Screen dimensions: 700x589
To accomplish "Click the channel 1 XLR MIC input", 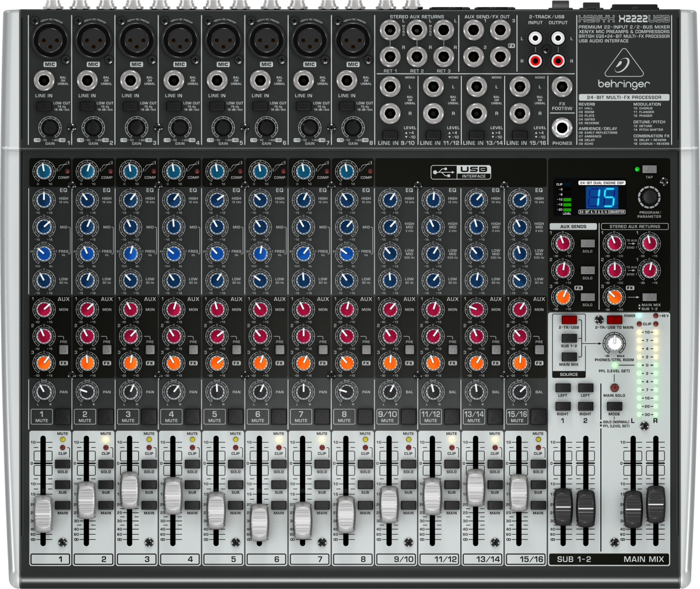I will click(x=50, y=40).
